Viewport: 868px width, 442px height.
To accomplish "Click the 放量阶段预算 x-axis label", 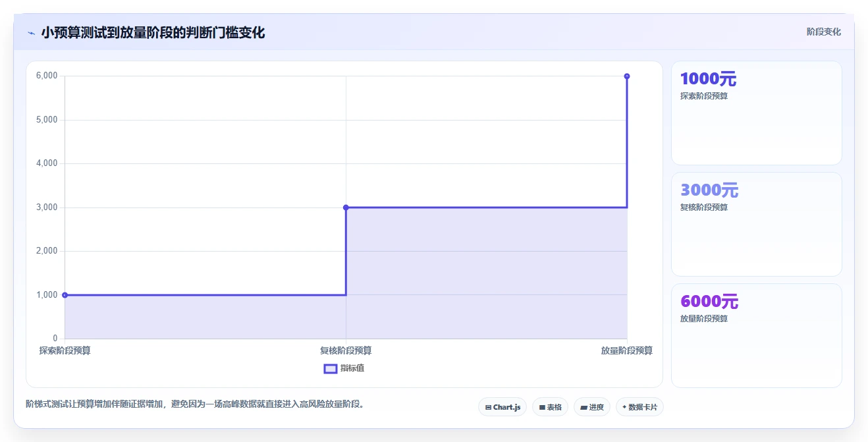I will (x=626, y=350).
